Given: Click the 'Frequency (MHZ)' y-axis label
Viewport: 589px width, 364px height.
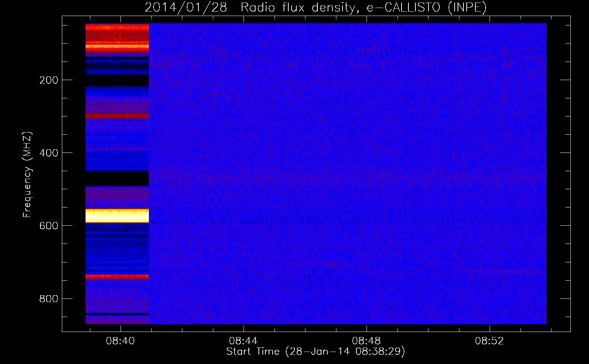Looking at the screenshot, I should coord(27,174).
